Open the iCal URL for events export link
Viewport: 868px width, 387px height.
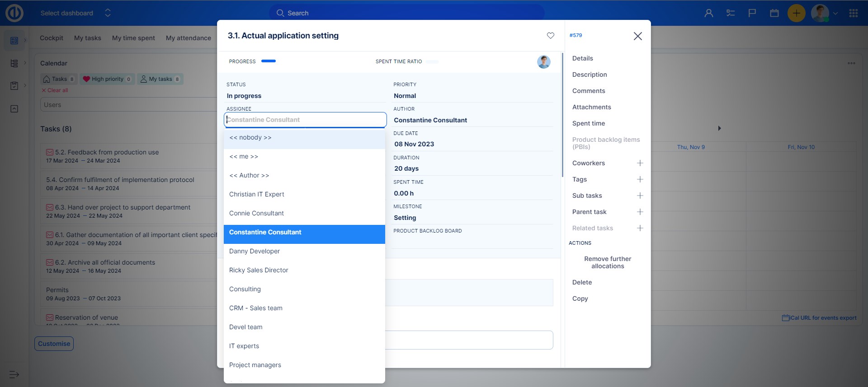[x=819, y=318]
